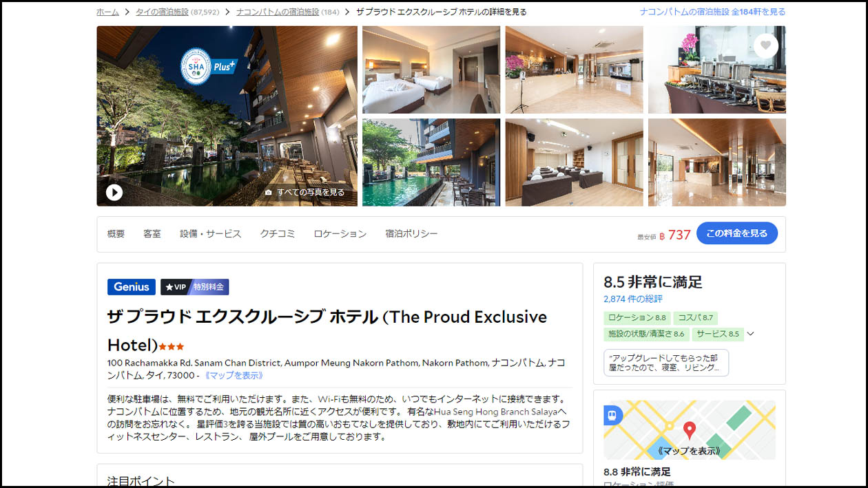The image size is (868, 488).
Task: Open the 2,874 件の総評 reviews link
Action: 633,299
